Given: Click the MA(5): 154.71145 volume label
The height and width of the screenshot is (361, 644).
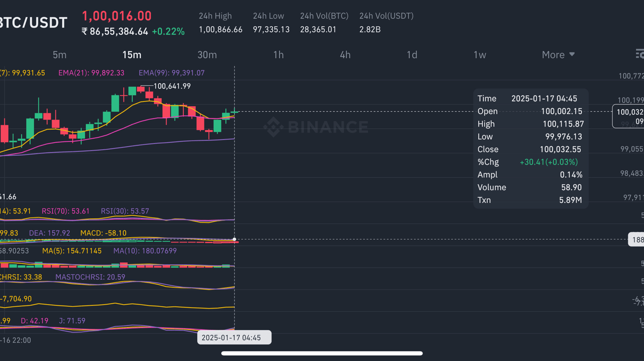Looking at the screenshot, I should (x=72, y=251).
